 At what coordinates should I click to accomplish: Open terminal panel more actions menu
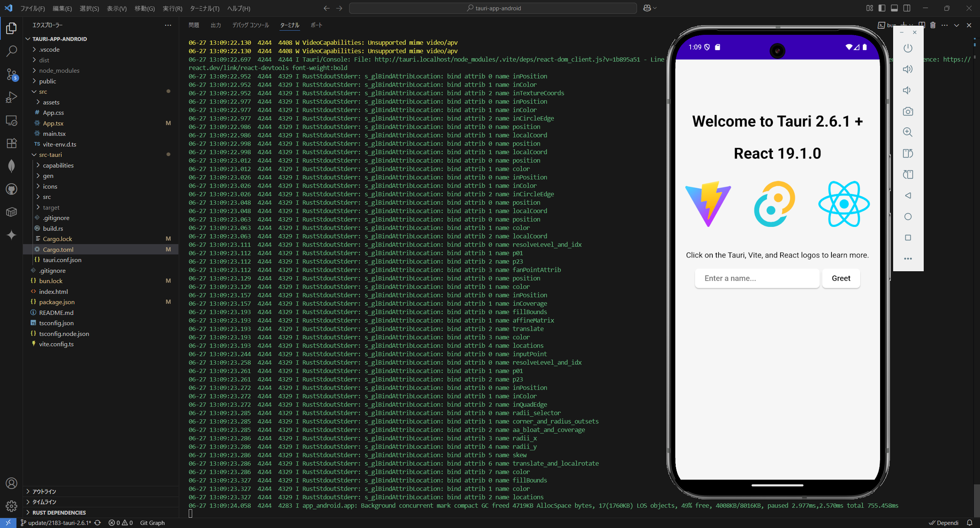944,25
